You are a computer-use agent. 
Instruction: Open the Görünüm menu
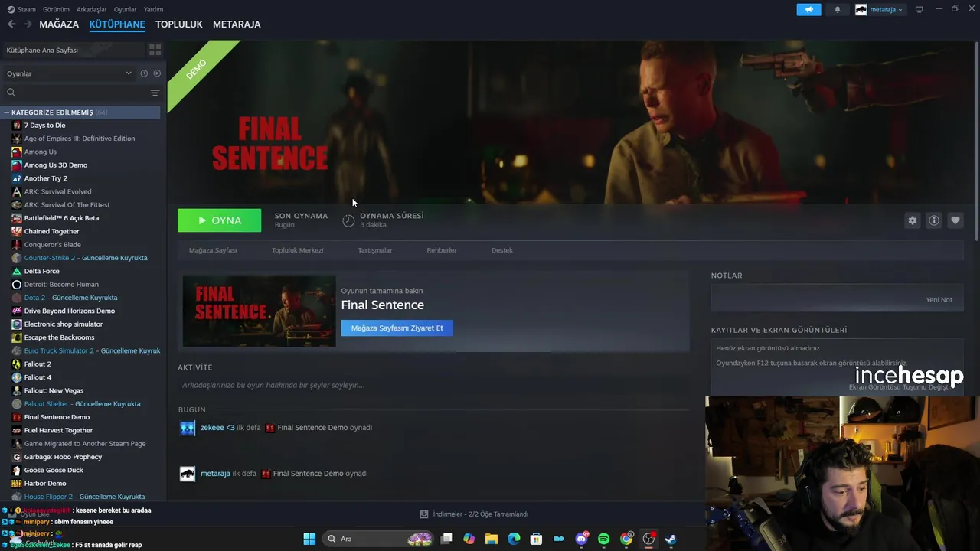pos(56,9)
